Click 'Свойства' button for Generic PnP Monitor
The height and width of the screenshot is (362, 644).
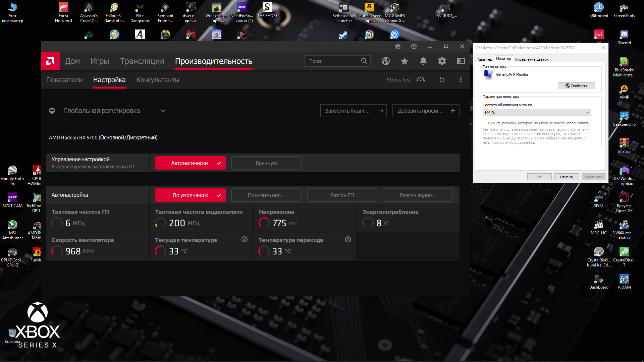pos(576,86)
